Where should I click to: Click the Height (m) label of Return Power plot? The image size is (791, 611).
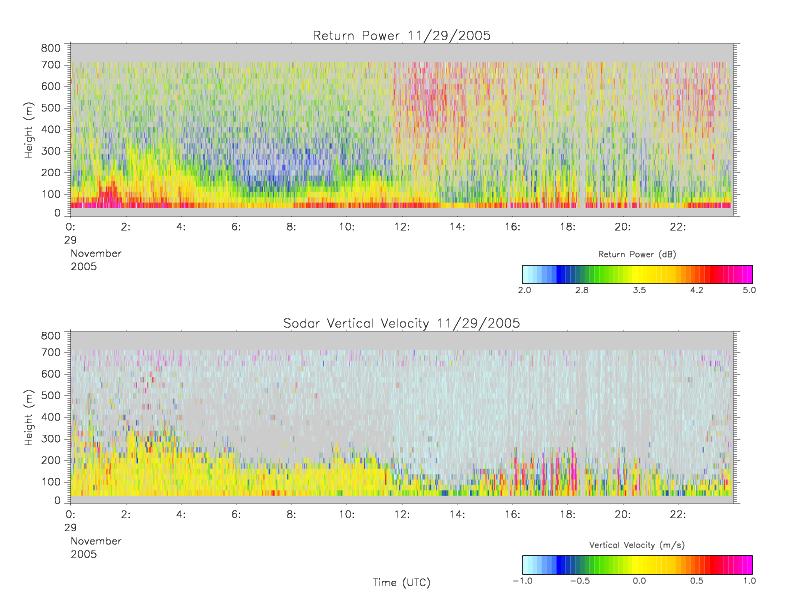click(28, 130)
